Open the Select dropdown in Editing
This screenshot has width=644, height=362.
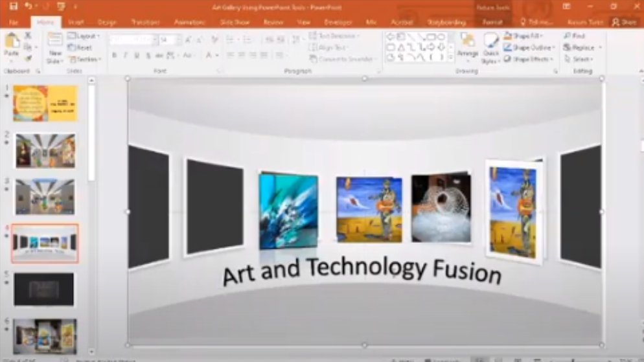click(x=579, y=59)
